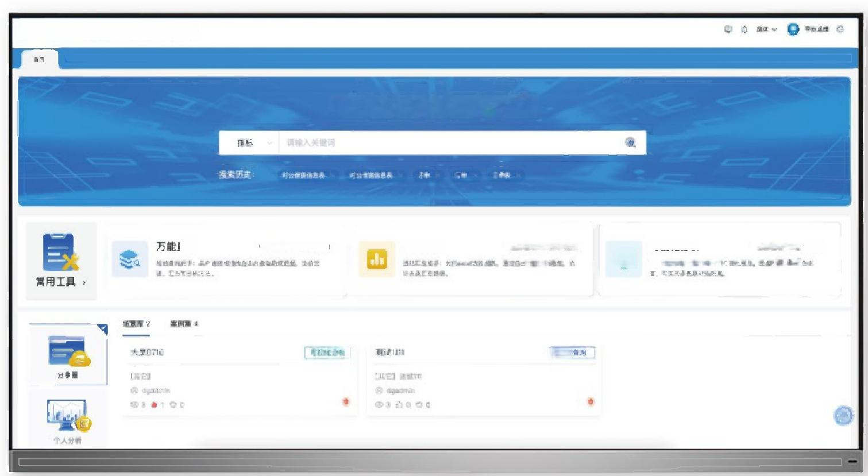Open the 常用工具 common tools icon
The height and width of the screenshot is (476, 868).
tap(60, 253)
